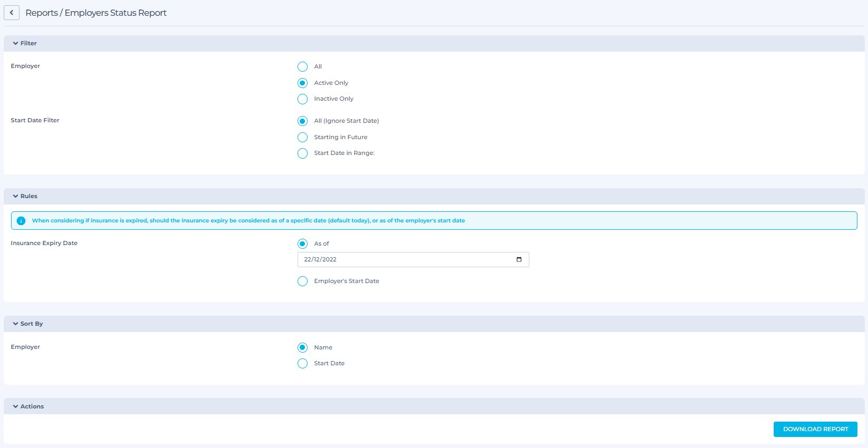Collapse the Sort By section
Image resolution: width=868 pixels, height=448 pixels.
click(15, 324)
